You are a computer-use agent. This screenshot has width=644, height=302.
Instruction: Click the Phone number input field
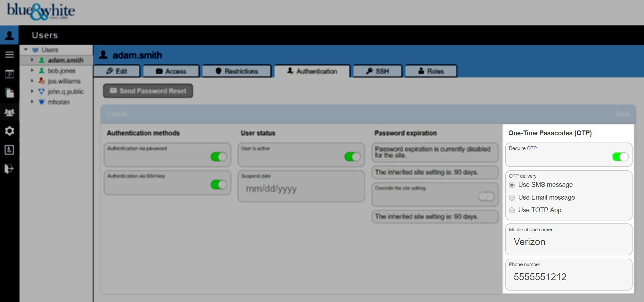568,277
